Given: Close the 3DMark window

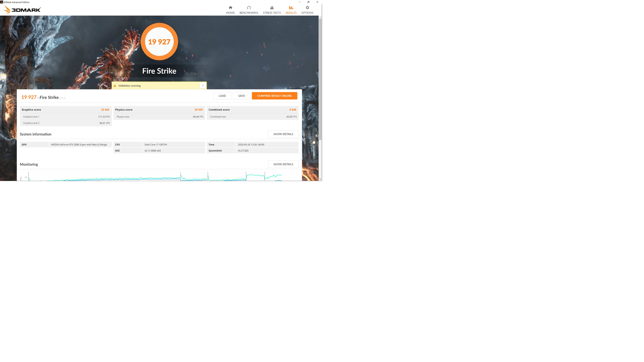Looking at the screenshot, I should (x=317, y=2).
